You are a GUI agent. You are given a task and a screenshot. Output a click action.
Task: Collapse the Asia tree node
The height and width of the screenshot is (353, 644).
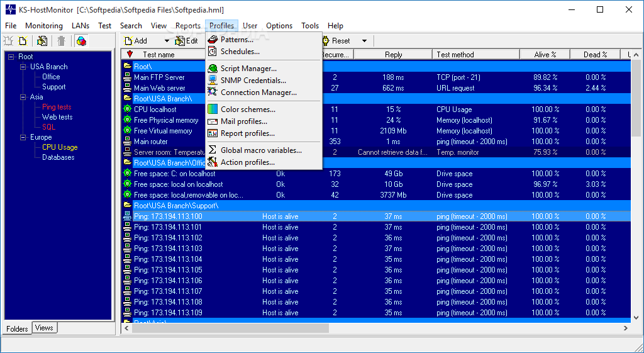(23, 97)
